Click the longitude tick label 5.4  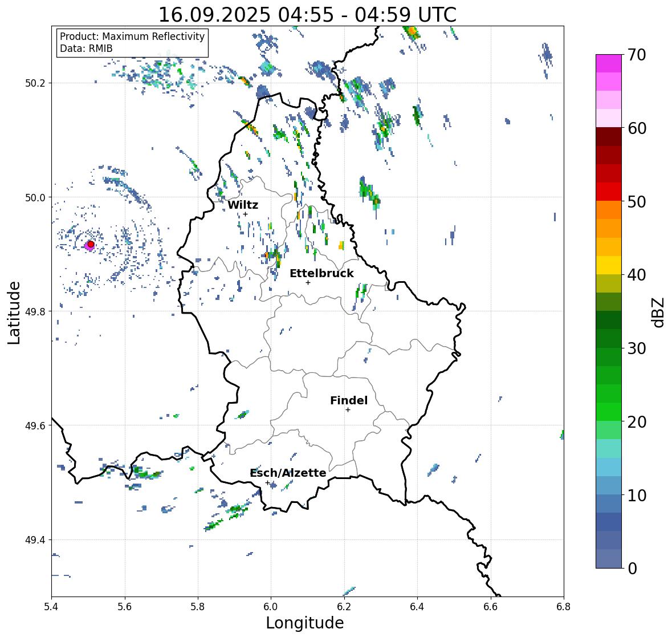point(51,607)
